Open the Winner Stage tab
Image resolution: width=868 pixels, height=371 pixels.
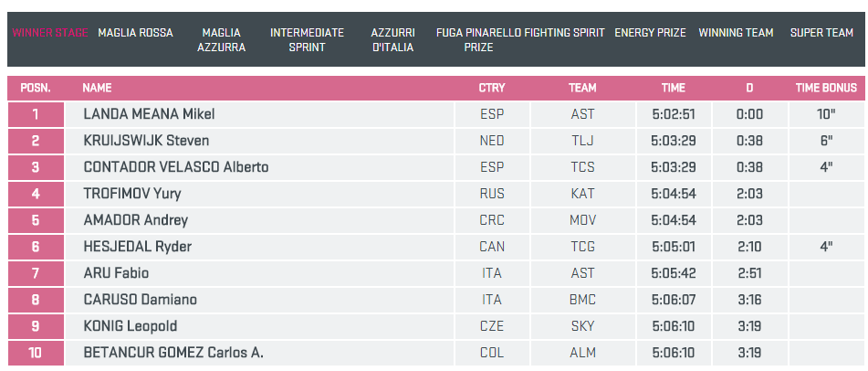(50, 33)
